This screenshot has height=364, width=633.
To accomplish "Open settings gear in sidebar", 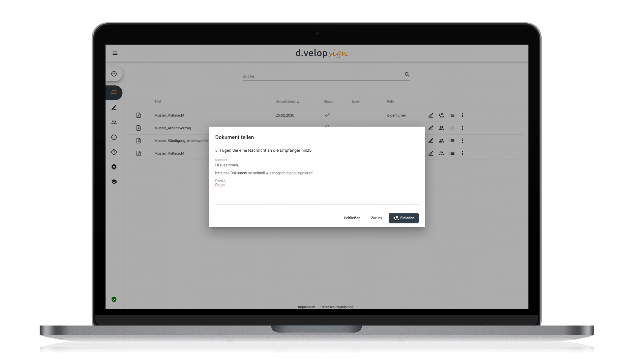I will (x=114, y=167).
